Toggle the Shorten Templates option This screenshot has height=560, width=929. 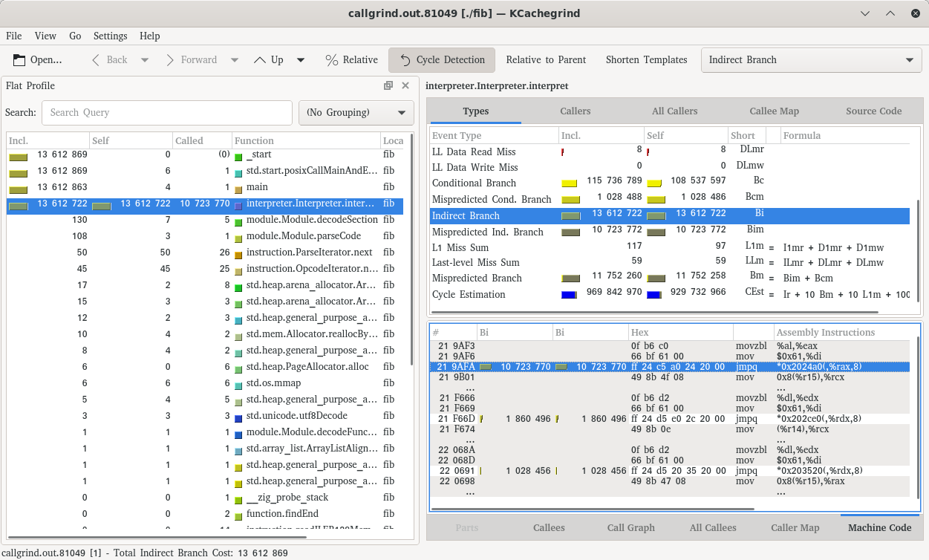[646, 60]
